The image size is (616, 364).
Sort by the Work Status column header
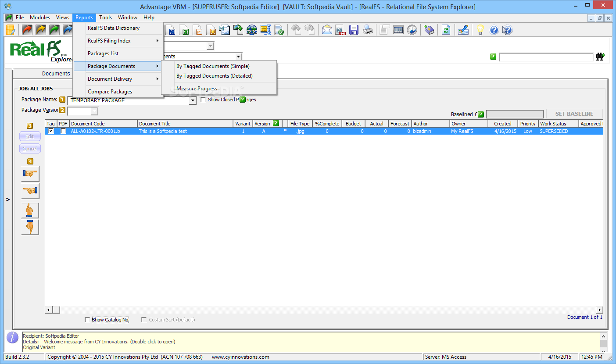(559, 124)
